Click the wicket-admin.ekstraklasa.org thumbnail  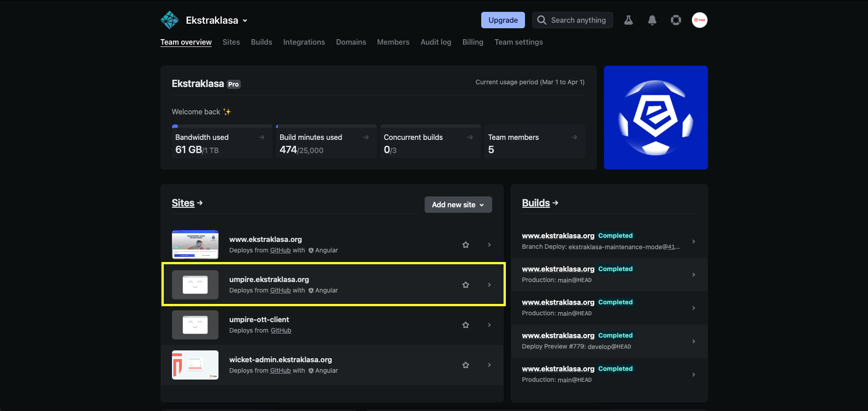[x=195, y=365]
